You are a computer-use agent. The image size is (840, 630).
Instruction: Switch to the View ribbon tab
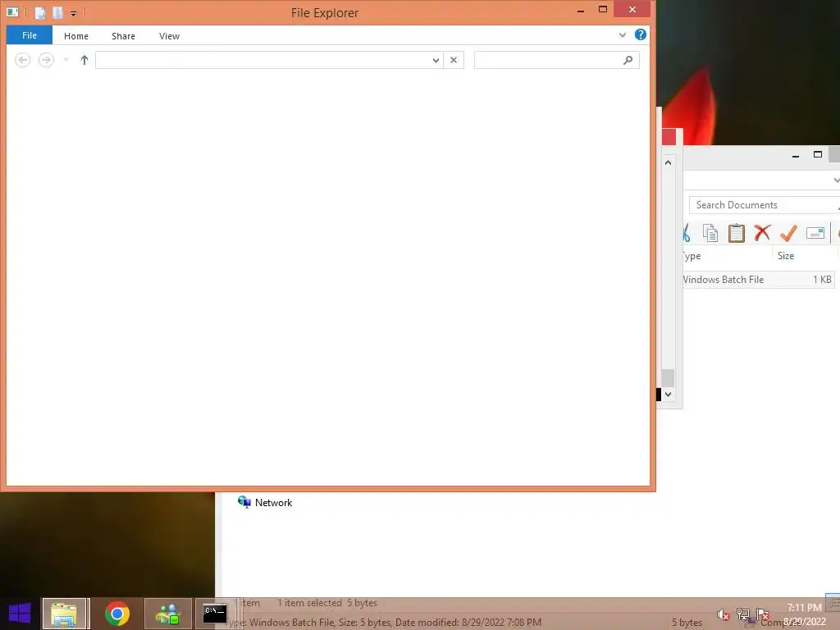pyautogui.click(x=169, y=36)
